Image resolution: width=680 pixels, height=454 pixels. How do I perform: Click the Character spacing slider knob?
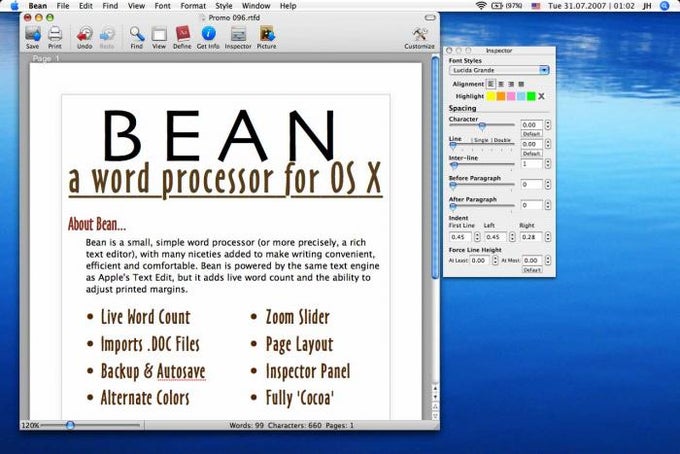coord(482,126)
